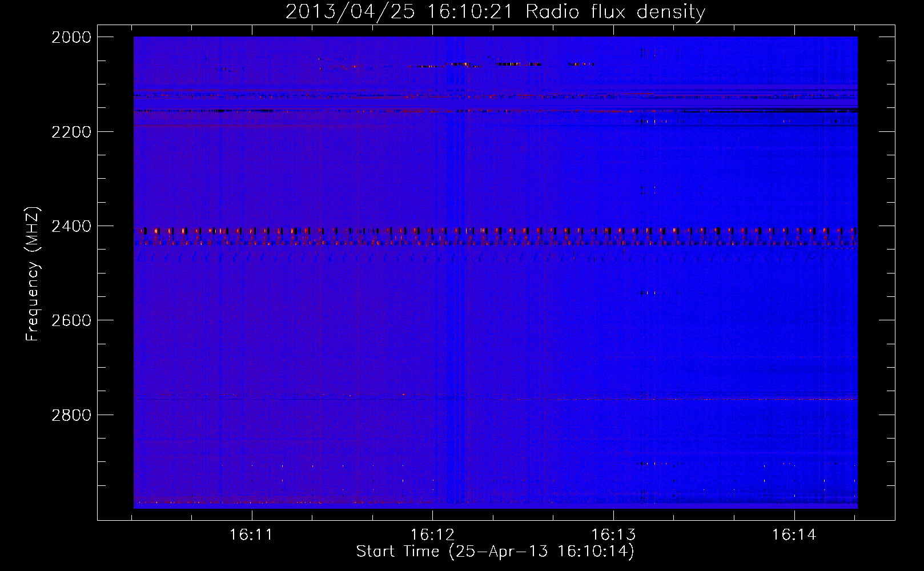Click the 16:12 time axis label
The width and height of the screenshot is (924, 571).
point(432,535)
